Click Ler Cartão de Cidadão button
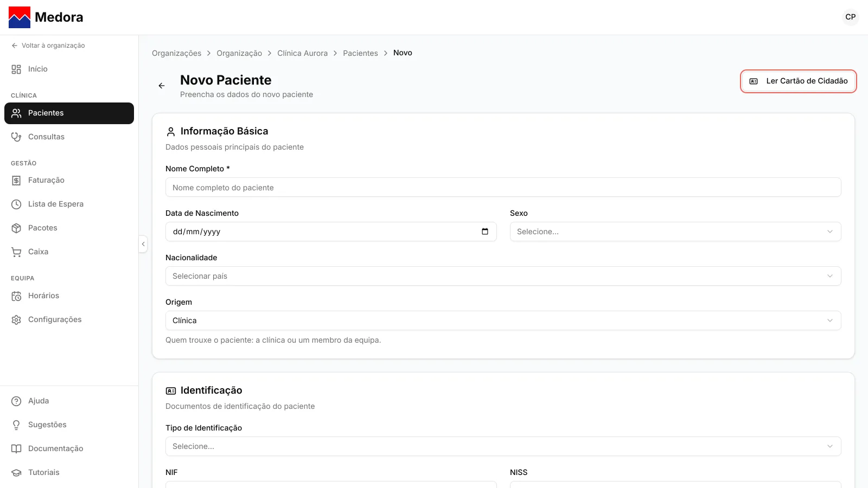 click(799, 81)
